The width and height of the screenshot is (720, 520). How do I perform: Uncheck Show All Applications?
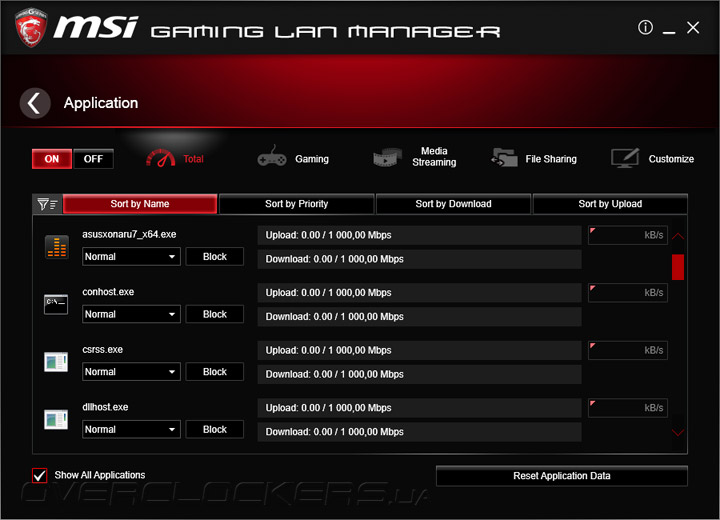[39, 475]
